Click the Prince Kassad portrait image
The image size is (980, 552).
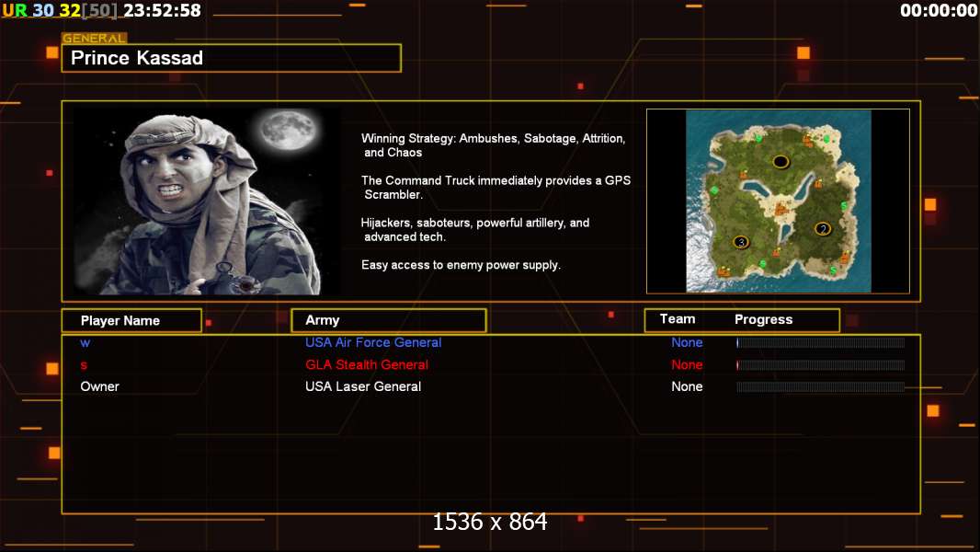[x=208, y=201]
